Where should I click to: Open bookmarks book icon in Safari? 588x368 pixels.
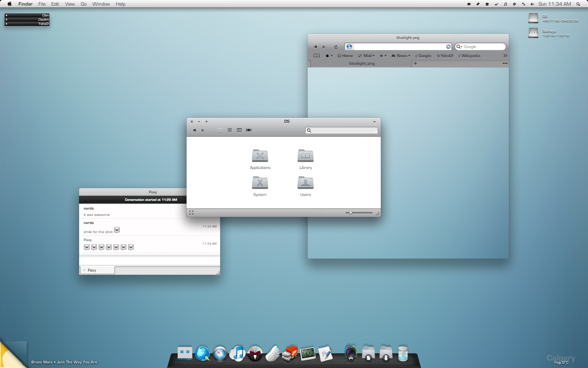317,56
